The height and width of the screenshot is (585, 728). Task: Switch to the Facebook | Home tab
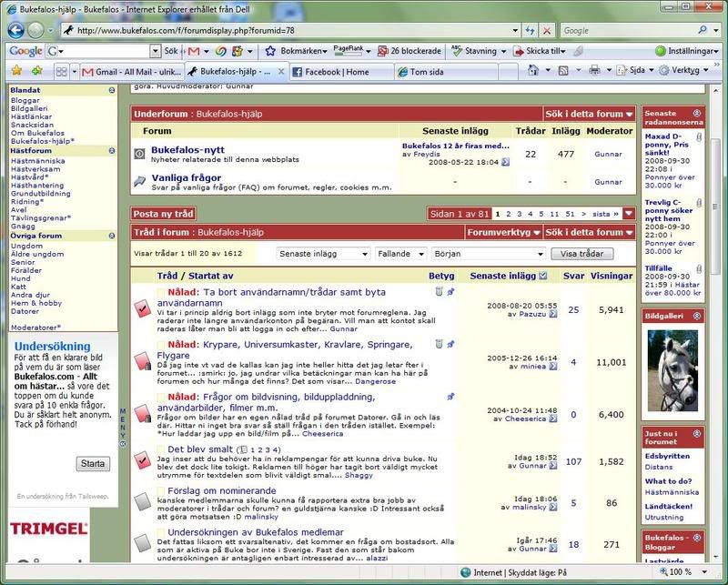(341, 72)
